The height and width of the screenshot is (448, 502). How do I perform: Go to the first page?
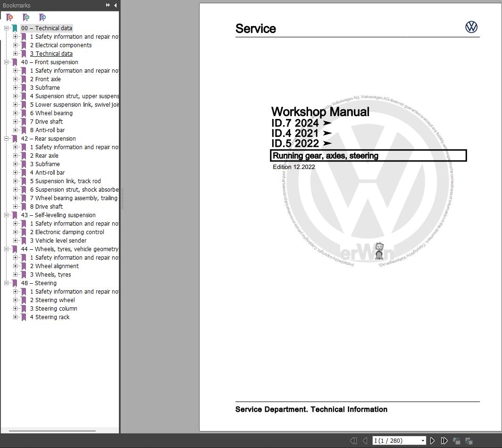[x=353, y=440]
